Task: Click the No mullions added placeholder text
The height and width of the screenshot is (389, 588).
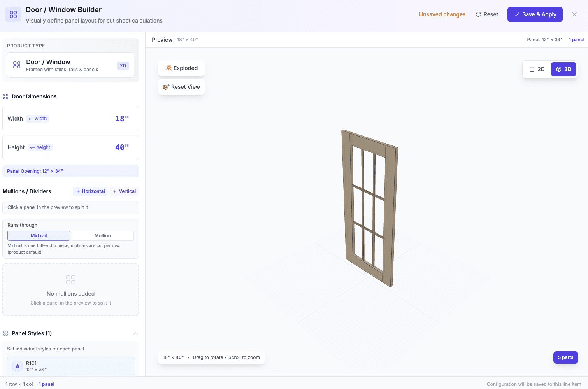Action: pos(71,294)
